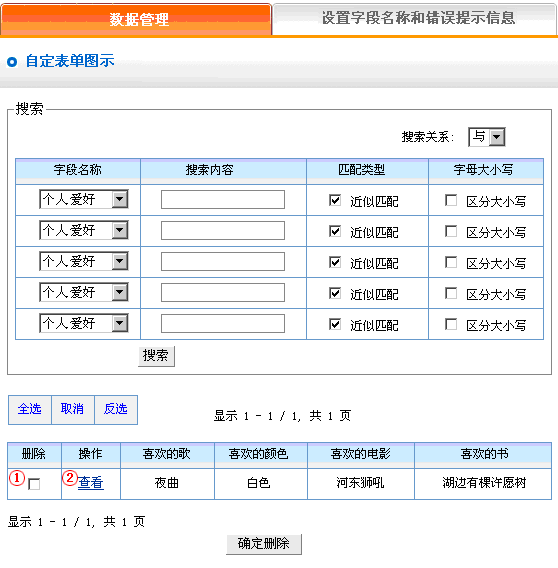Click 取消 to clear the selection
558x568 pixels.
coord(72,409)
